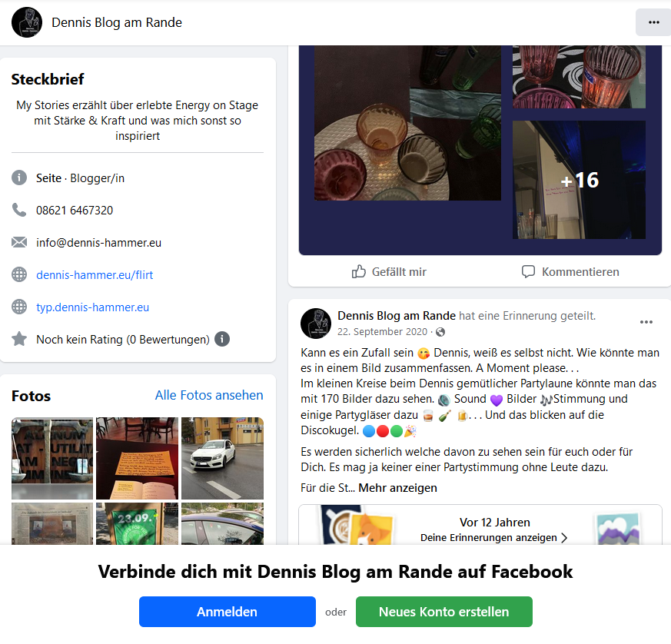Screen dimensions: 671x644
Task: Open the post's three-dot options menu
Action: (646, 322)
